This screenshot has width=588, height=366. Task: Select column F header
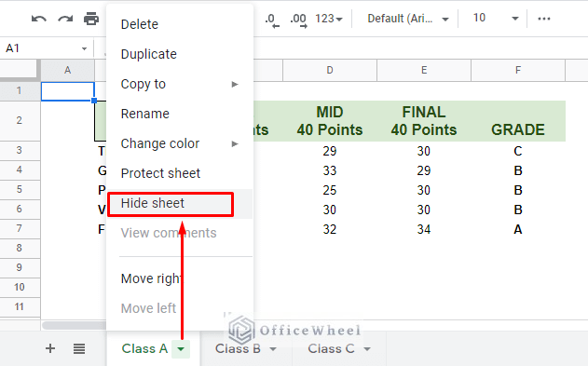(518, 70)
